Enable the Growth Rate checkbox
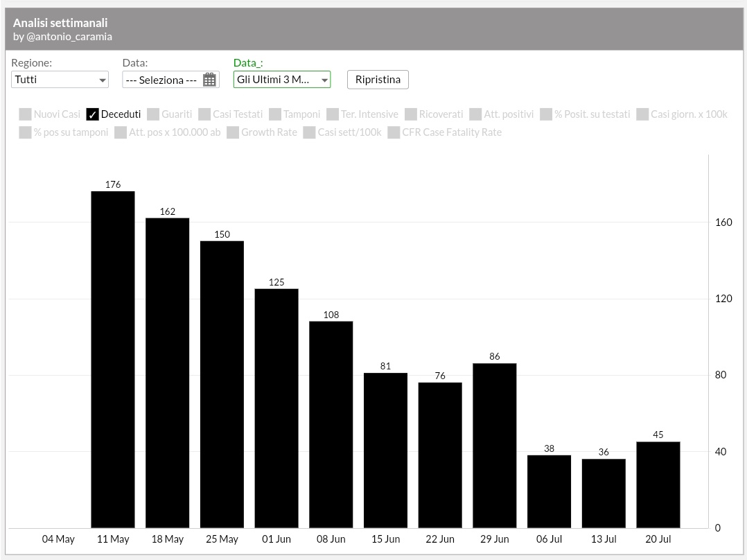This screenshot has width=747, height=560. click(x=233, y=132)
